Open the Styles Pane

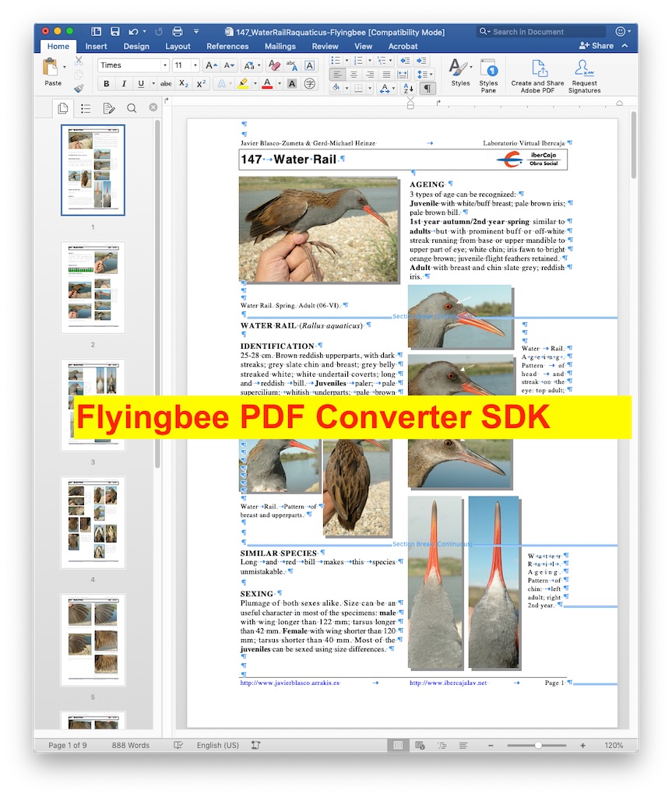(488, 75)
